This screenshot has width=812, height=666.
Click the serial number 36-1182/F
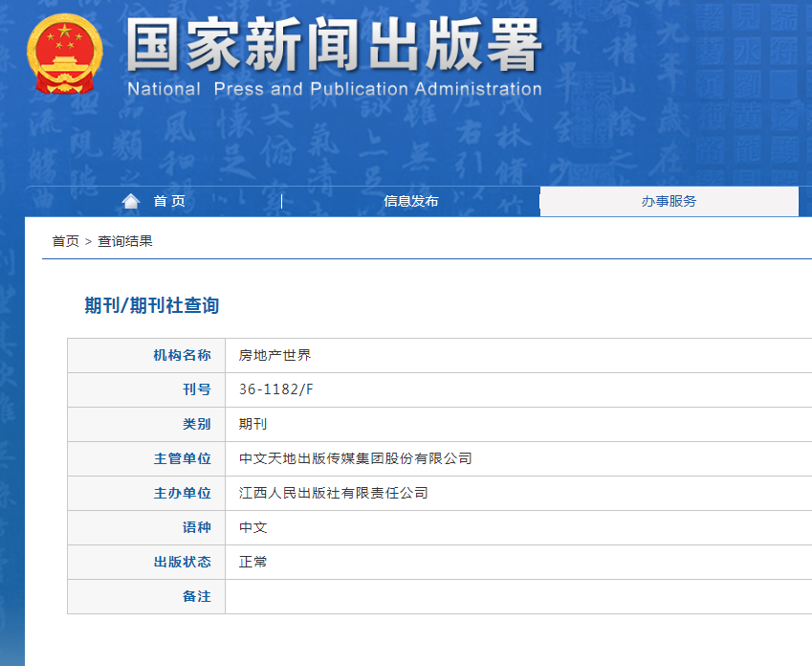(x=274, y=389)
